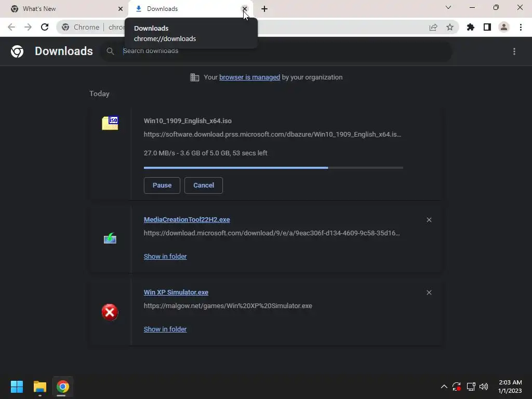The width and height of the screenshot is (532, 399).
Task: Remove Win XP Simulator.exe from list
Action: tap(429, 292)
